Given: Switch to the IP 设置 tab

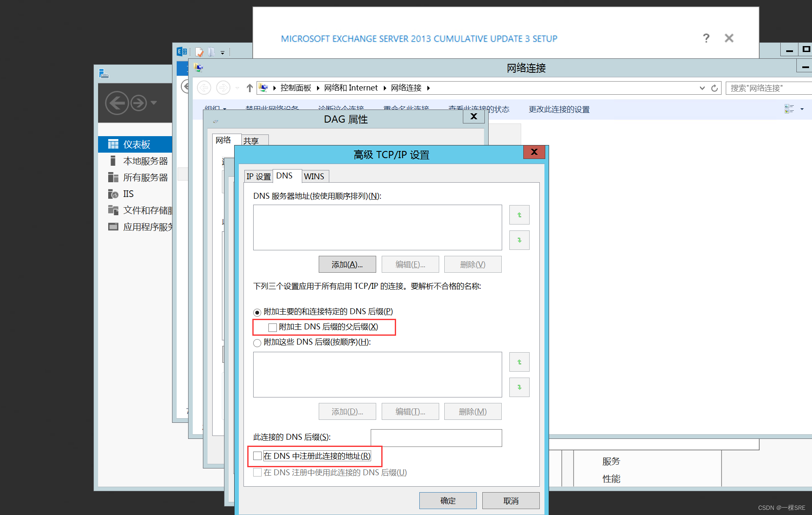Looking at the screenshot, I should [258, 176].
